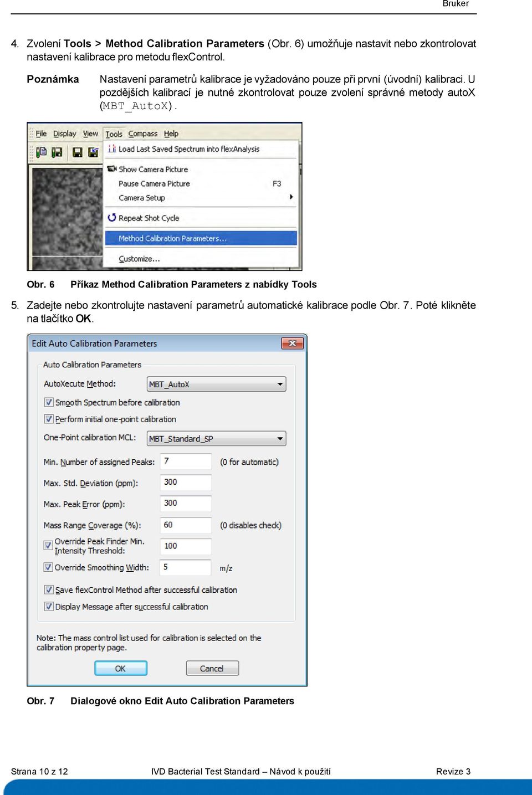Expand the Camera Setup submenu
This screenshot has width=532, height=795.
click(202, 198)
